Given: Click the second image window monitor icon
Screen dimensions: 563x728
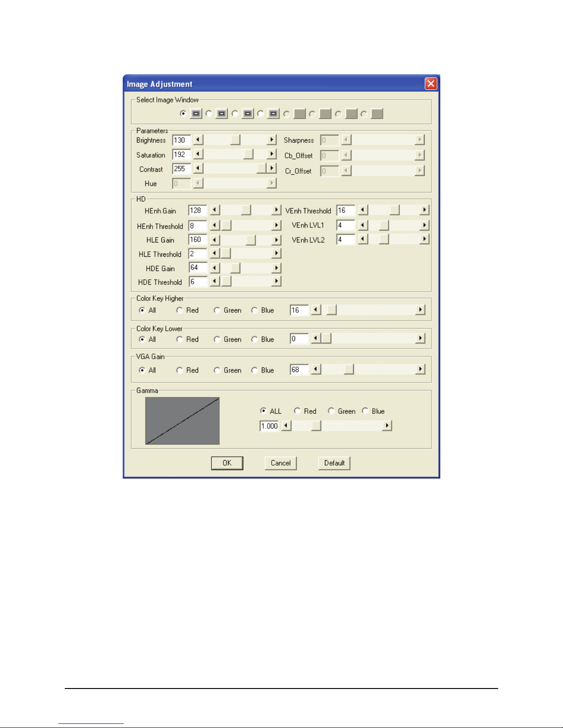Looking at the screenshot, I should pyautogui.click(x=222, y=113).
